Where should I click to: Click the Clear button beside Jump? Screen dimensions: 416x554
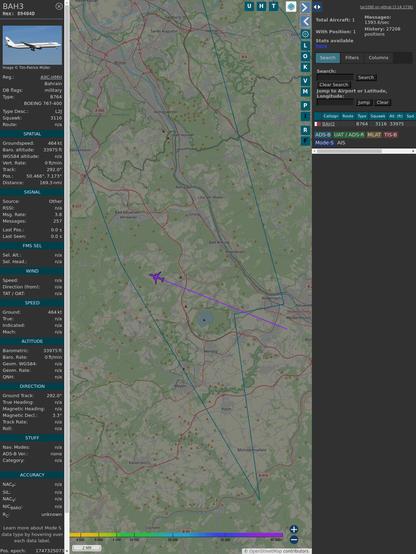pos(382,102)
